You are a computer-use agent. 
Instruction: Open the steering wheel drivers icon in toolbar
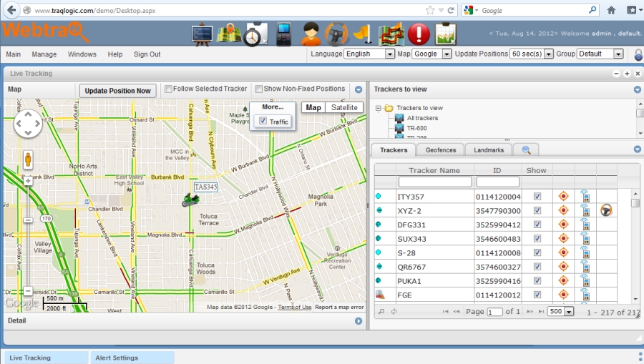point(336,34)
